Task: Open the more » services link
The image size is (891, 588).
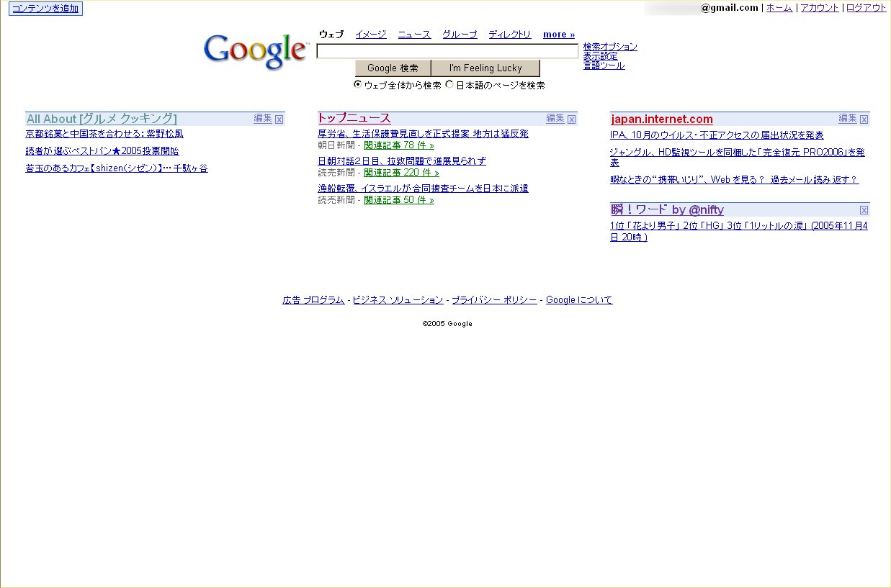Action: [x=559, y=35]
